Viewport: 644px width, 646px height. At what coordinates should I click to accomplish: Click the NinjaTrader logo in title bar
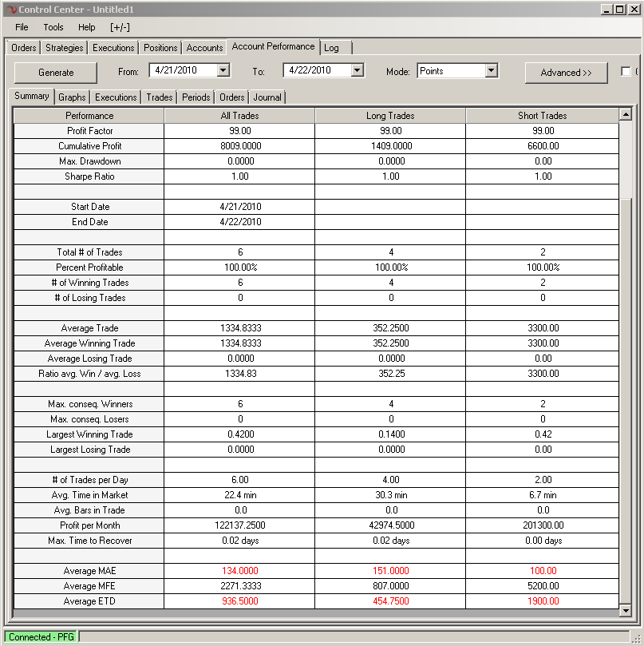pos(11,10)
